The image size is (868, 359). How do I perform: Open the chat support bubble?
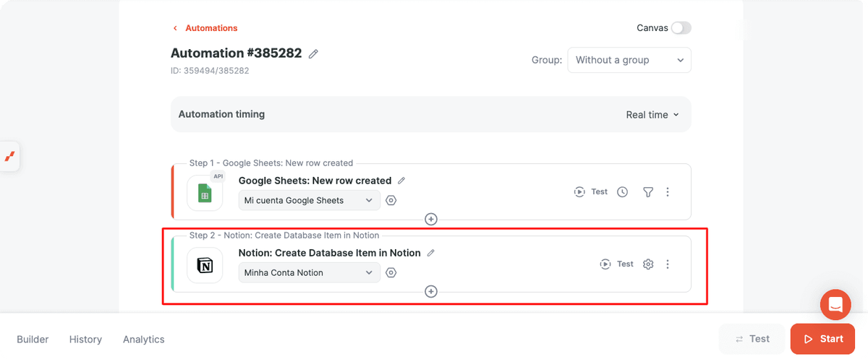(835, 304)
